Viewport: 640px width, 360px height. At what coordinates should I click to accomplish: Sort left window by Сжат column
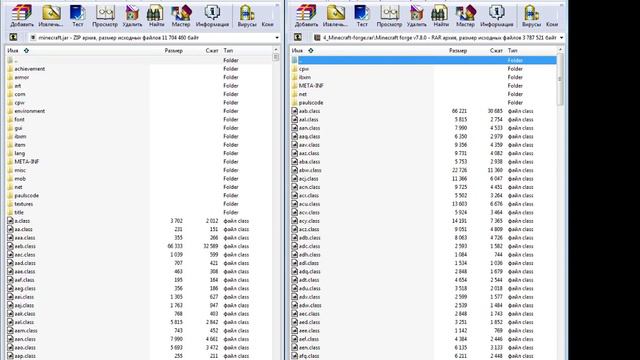(212, 51)
